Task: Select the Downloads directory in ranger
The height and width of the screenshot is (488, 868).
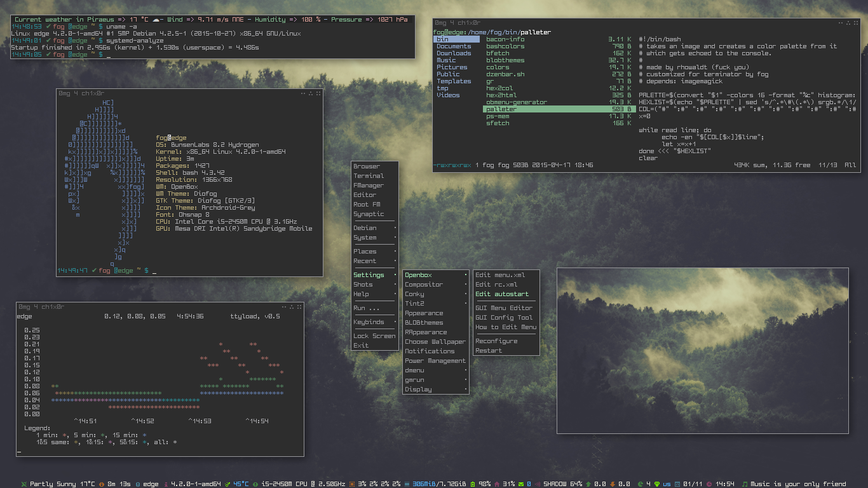Action: (454, 53)
